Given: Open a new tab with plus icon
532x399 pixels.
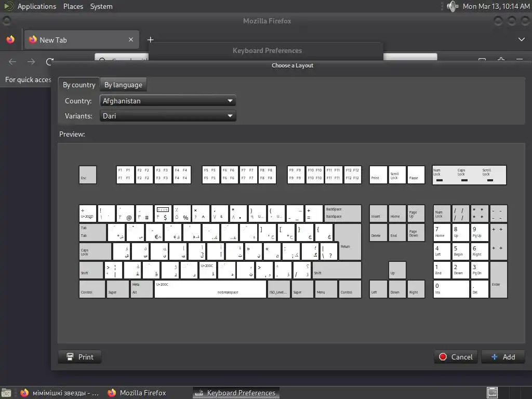Looking at the screenshot, I should (x=150, y=39).
